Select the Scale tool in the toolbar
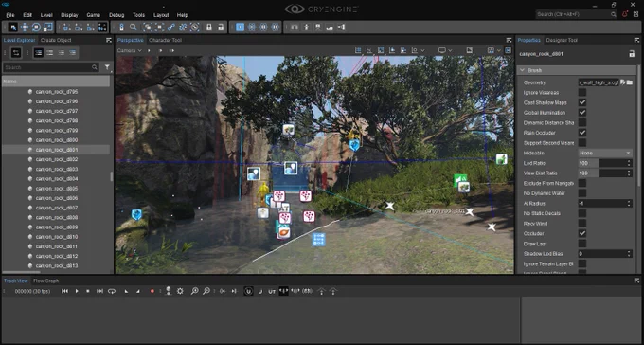This screenshot has height=345, width=644. tap(48, 27)
